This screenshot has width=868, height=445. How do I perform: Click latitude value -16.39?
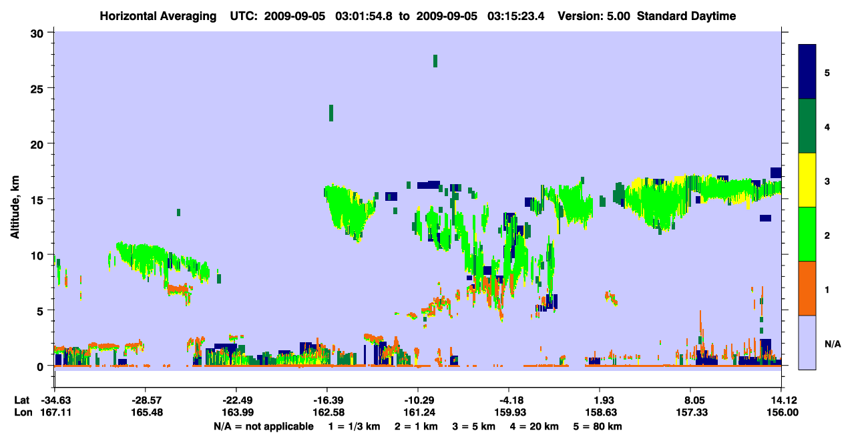pyautogui.click(x=327, y=400)
